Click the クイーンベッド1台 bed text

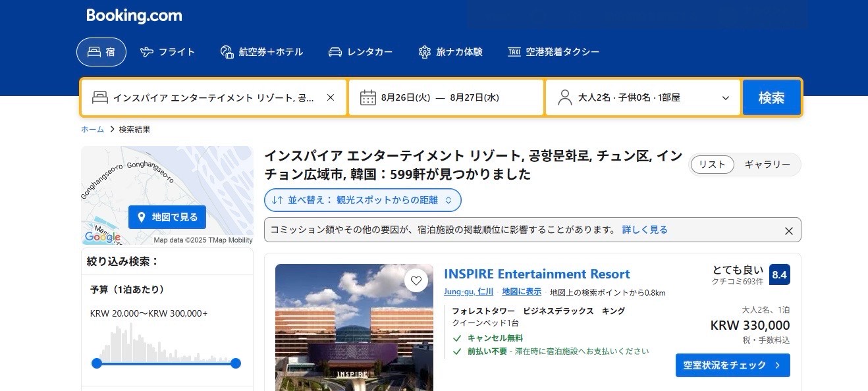pyautogui.click(x=485, y=323)
